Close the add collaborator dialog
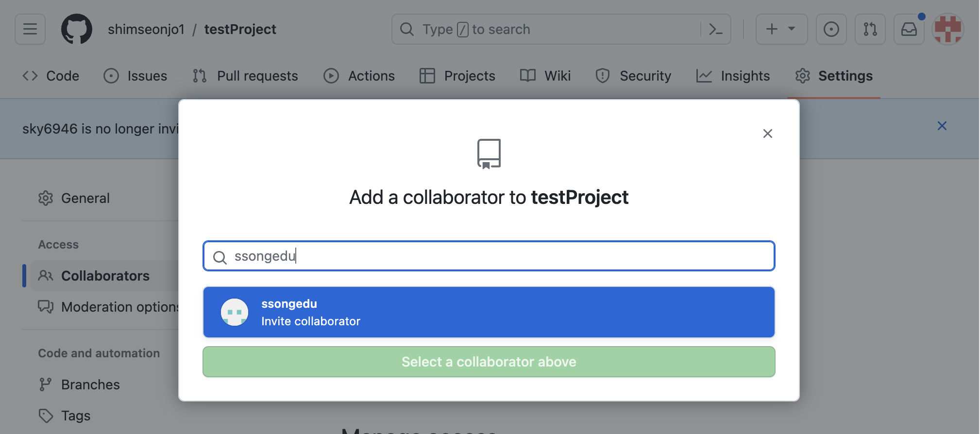The width and height of the screenshot is (980, 434). pos(767,134)
